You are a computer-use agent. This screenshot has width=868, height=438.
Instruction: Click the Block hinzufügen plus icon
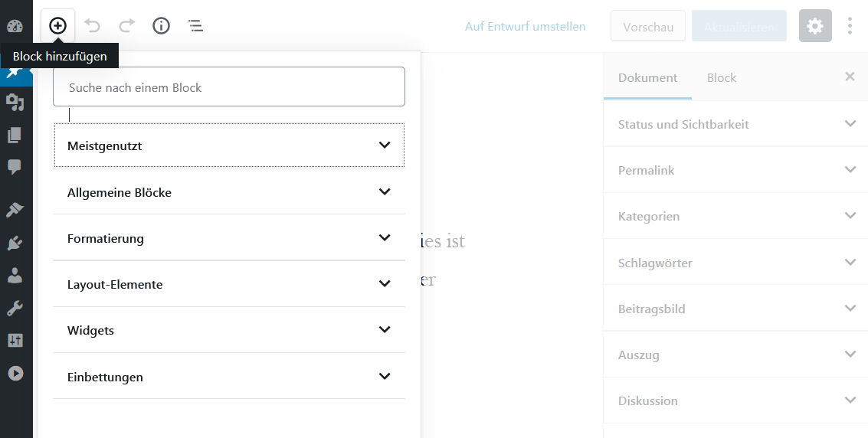click(57, 25)
